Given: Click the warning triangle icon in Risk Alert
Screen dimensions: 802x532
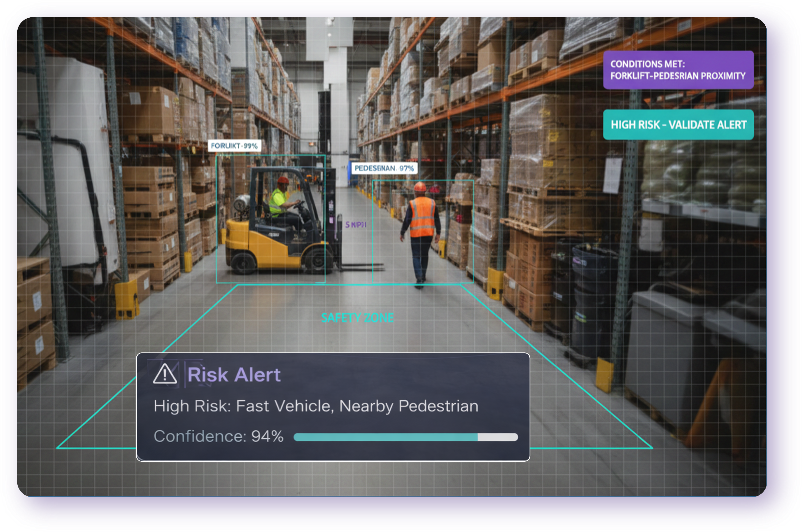Looking at the screenshot, I should tap(165, 374).
